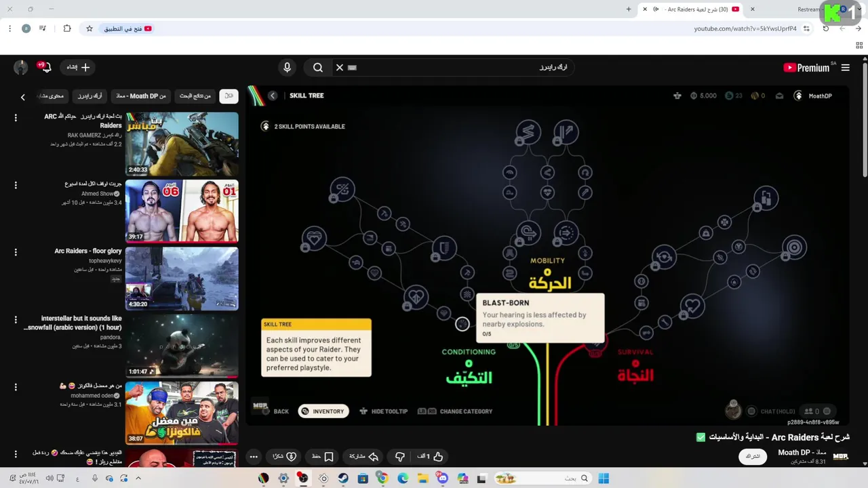Open Steam from the taskbar
Screen dimensions: 868x488
[343, 479]
